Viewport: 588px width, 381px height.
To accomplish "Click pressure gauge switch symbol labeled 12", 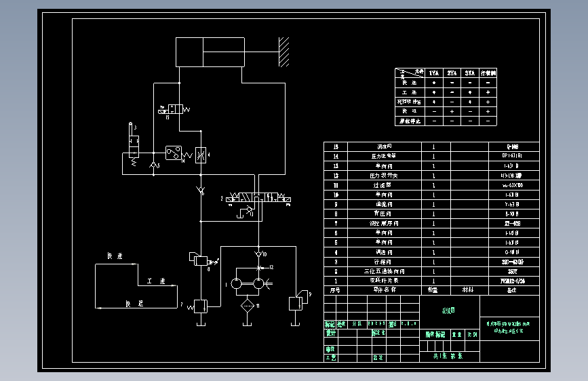I will tap(259, 268).
